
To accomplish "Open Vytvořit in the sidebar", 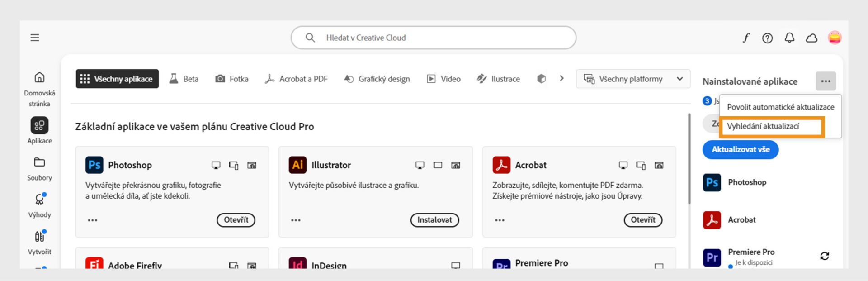I will (x=39, y=243).
